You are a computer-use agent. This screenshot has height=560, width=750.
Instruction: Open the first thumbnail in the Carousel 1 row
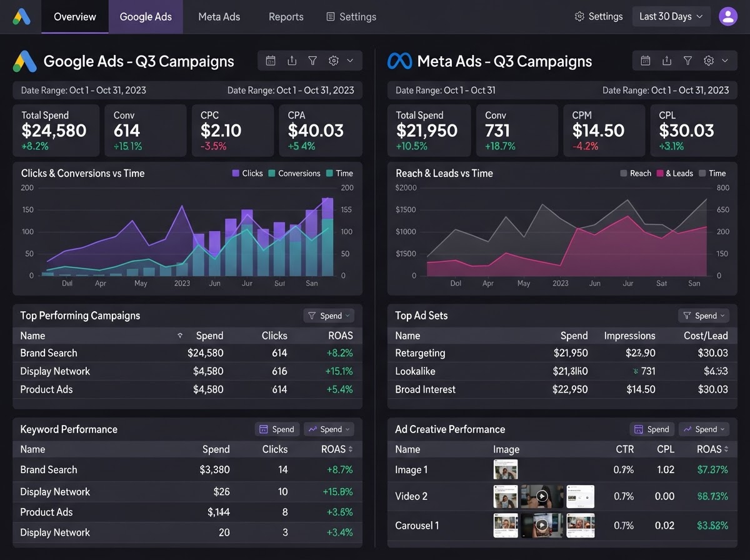click(x=506, y=526)
